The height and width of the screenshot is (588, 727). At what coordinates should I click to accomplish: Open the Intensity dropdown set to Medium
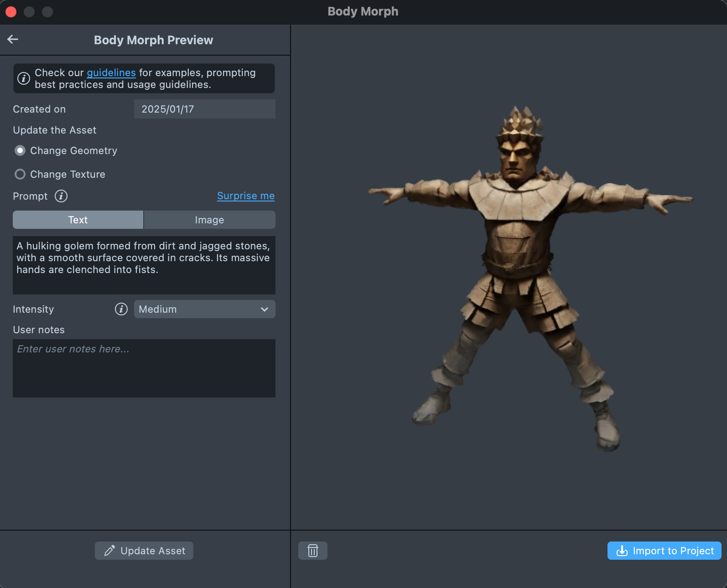point(204,309)
